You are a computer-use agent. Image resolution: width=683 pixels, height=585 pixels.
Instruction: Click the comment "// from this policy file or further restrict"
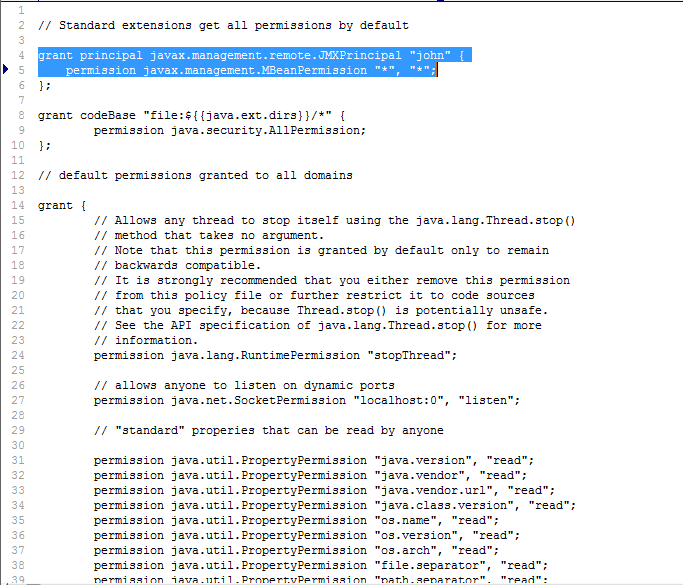coord(314,295)
